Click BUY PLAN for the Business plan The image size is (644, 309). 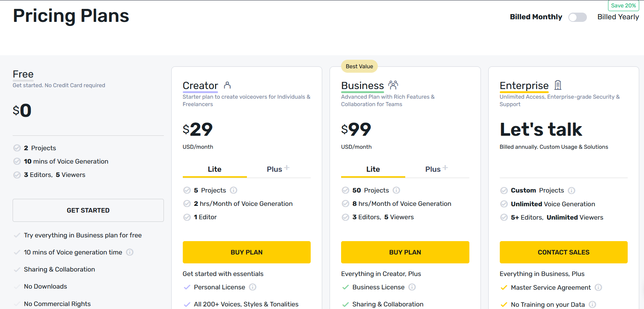405,252
